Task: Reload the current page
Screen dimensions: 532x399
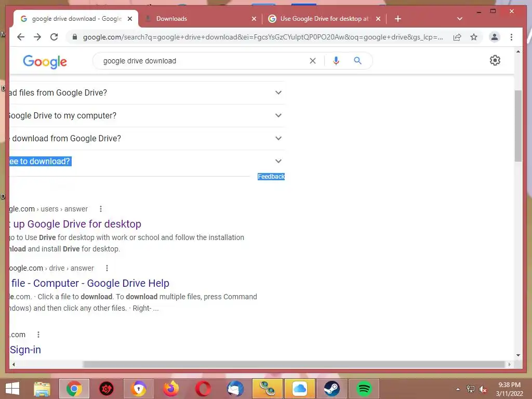Action: click(54, 37)
